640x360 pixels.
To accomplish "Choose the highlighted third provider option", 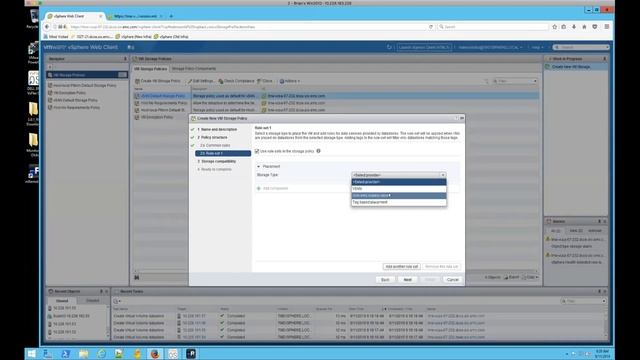I will click(x=398, y=196).
